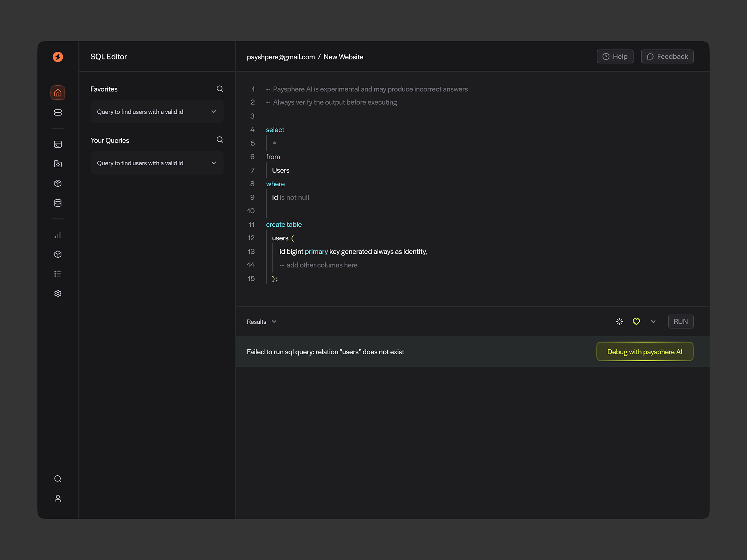Screen dimensions: 747x560
Task: Open the Home icon in sidebar
Action: (58, 93)
